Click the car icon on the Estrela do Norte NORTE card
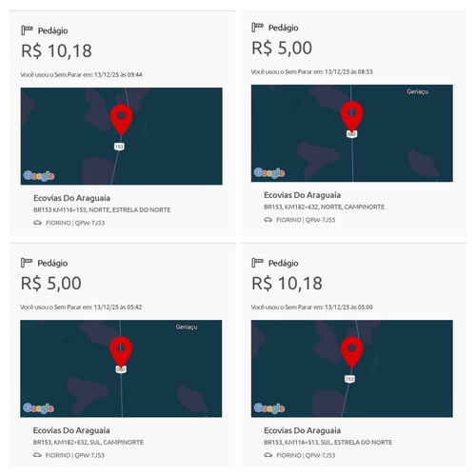The image size is (476, 476). click(38, 223)
